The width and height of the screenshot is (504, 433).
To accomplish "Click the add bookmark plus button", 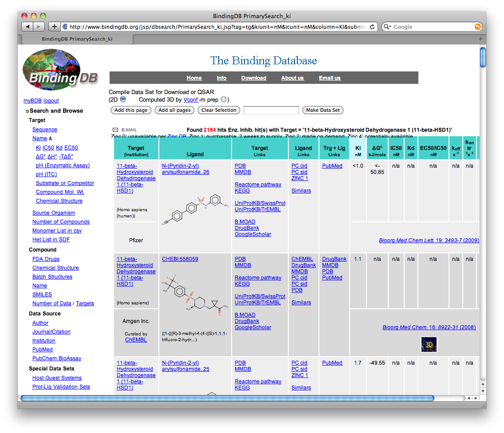I will 54,27.
